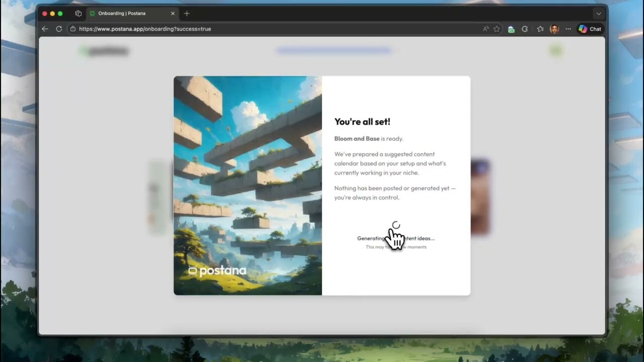
Task: Expand the chevron at the window's top right
Action: point(599,14)
